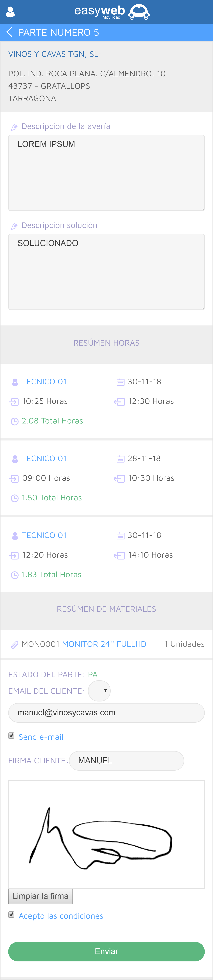213x980 pixels.
Task: Uncheck the Send e-mail checkbox
Action: point(11,736)
